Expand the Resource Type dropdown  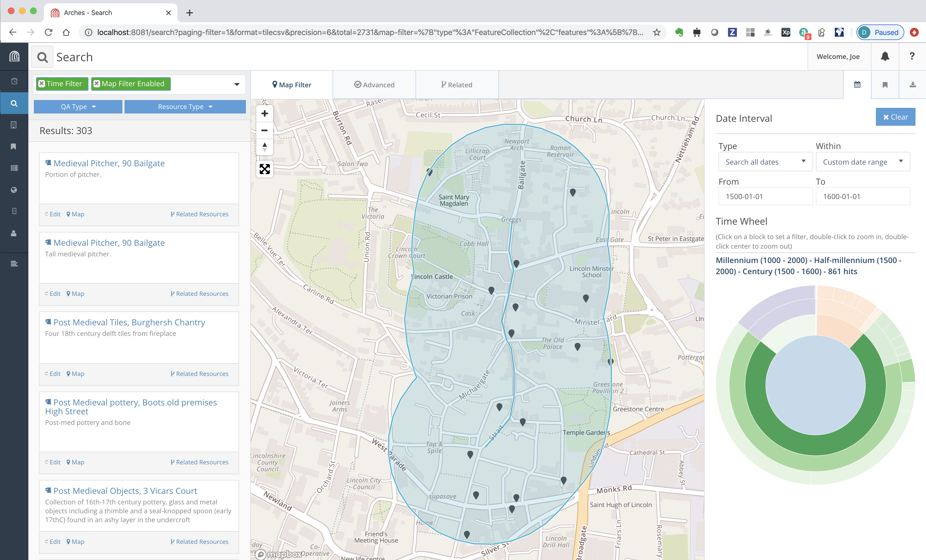pyautogui.click(x=185, y=107)
